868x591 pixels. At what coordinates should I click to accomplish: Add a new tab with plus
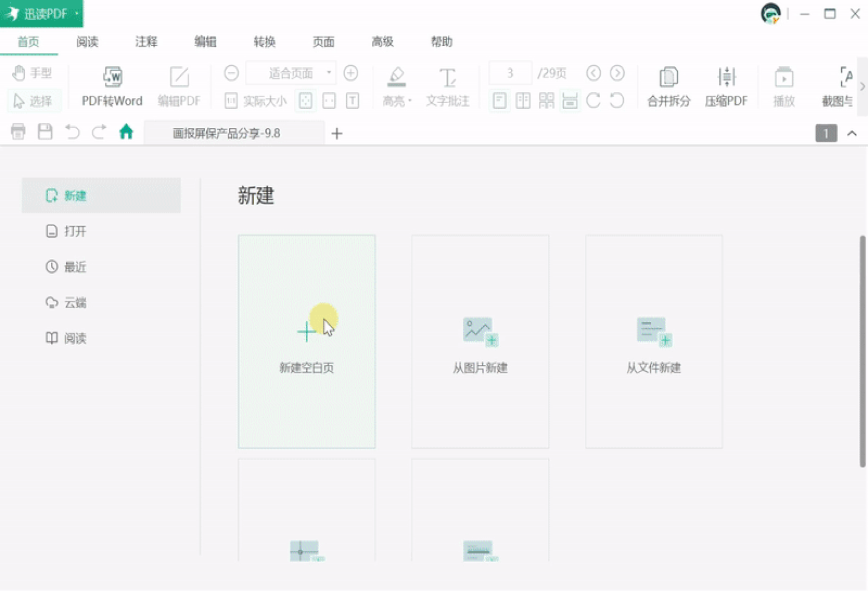(x=337, y=133)
